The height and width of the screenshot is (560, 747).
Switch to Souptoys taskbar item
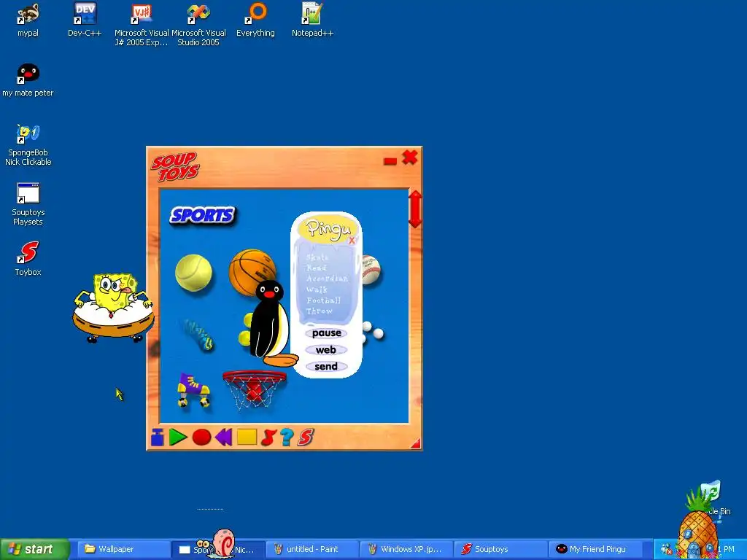[x=500, y=549]
